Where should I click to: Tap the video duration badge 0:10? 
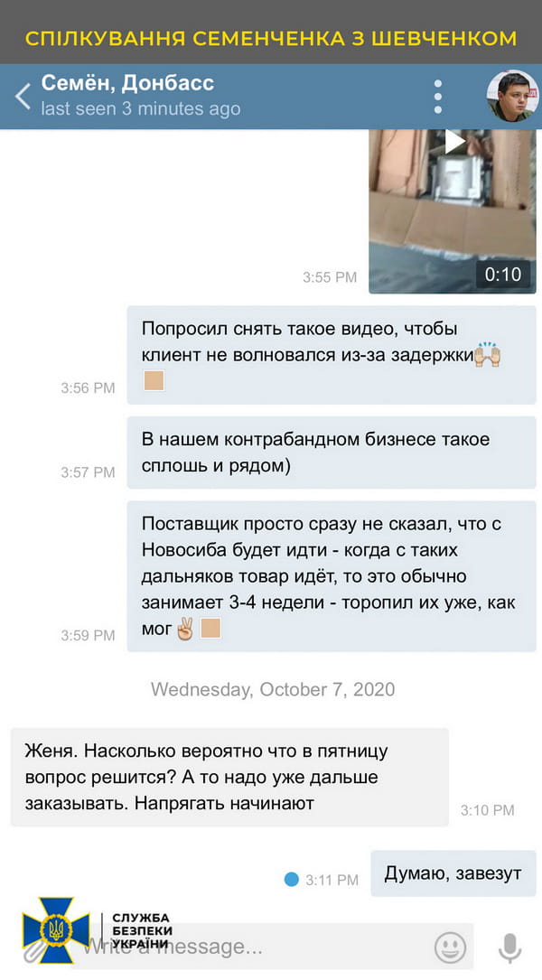(x=503, y=274)
